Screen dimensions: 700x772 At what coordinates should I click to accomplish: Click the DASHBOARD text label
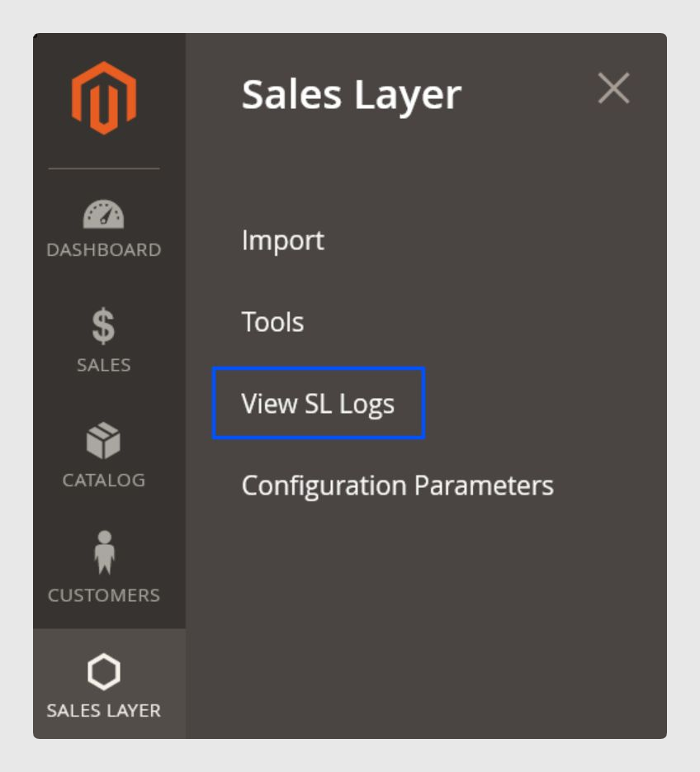pyautogui.click(x=104, y=249)
